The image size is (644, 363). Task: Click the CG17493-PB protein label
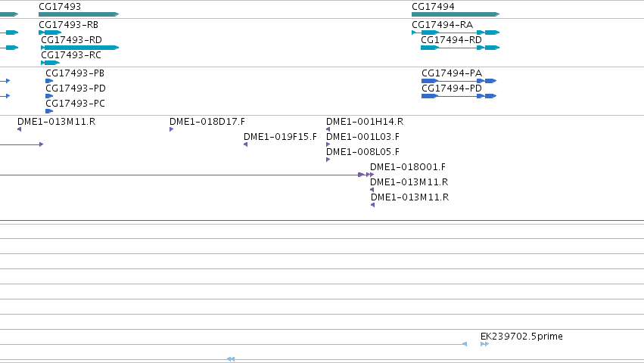(x=75, y=73)
